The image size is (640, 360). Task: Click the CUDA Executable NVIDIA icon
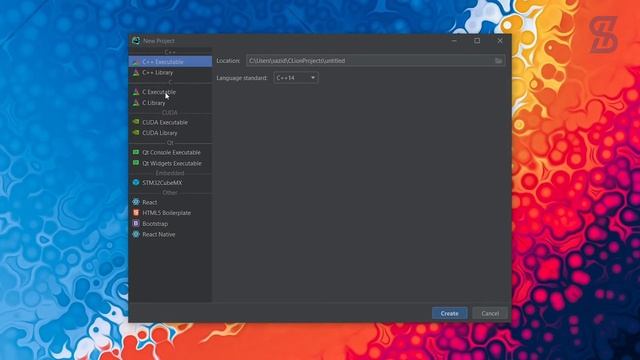(x=136, y=122)
